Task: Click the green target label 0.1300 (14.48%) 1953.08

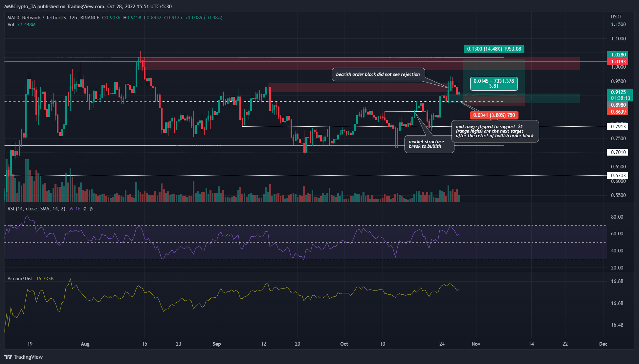Action: 494,49
